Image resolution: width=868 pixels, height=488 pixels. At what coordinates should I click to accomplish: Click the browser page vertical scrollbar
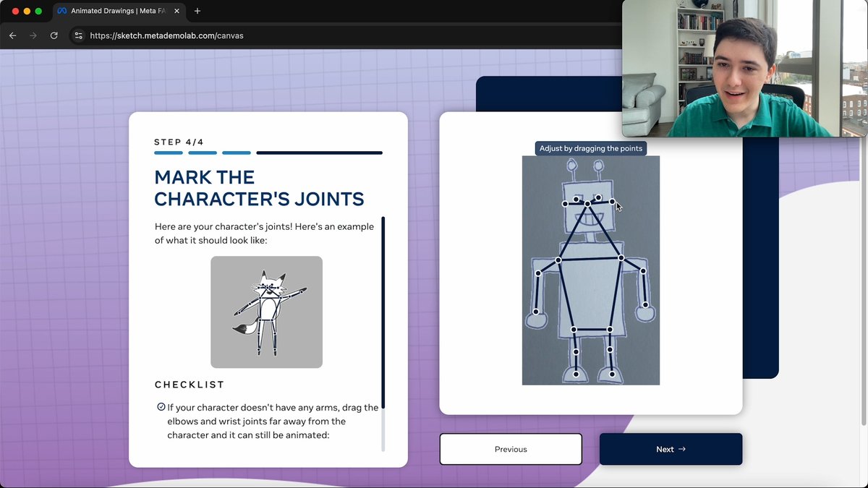pyautogui.click(x=864, y=282)
